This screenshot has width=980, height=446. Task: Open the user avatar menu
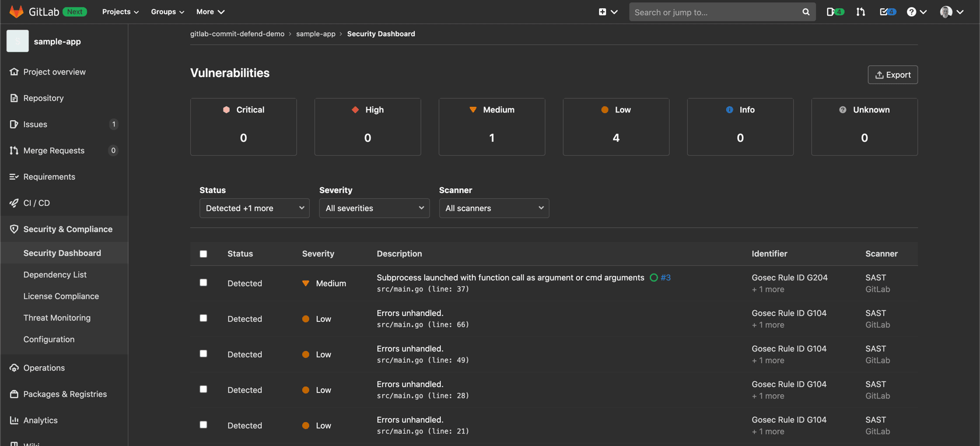point(951,12)
